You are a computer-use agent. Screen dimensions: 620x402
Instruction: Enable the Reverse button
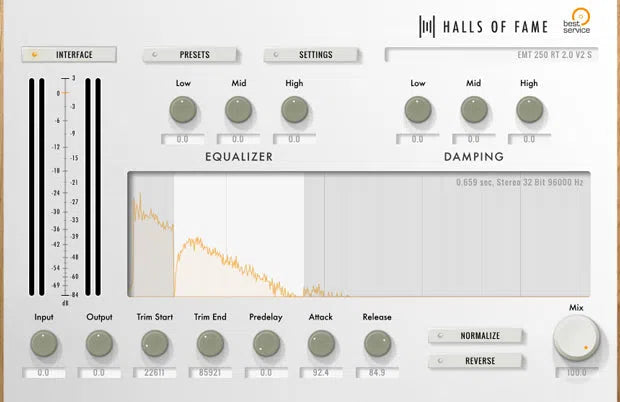click(477, 360)
